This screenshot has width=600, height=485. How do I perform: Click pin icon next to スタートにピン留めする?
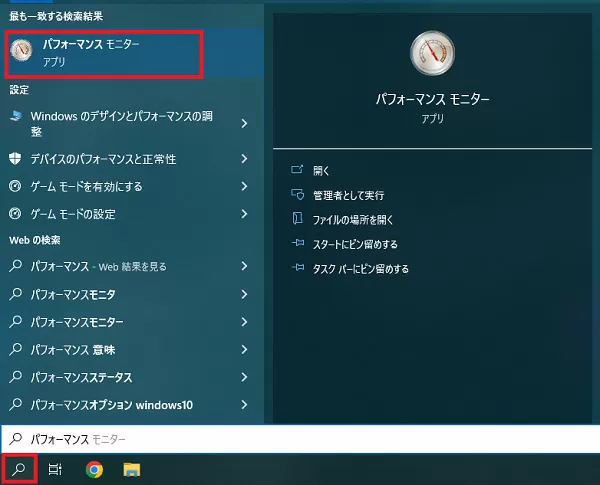297,243
